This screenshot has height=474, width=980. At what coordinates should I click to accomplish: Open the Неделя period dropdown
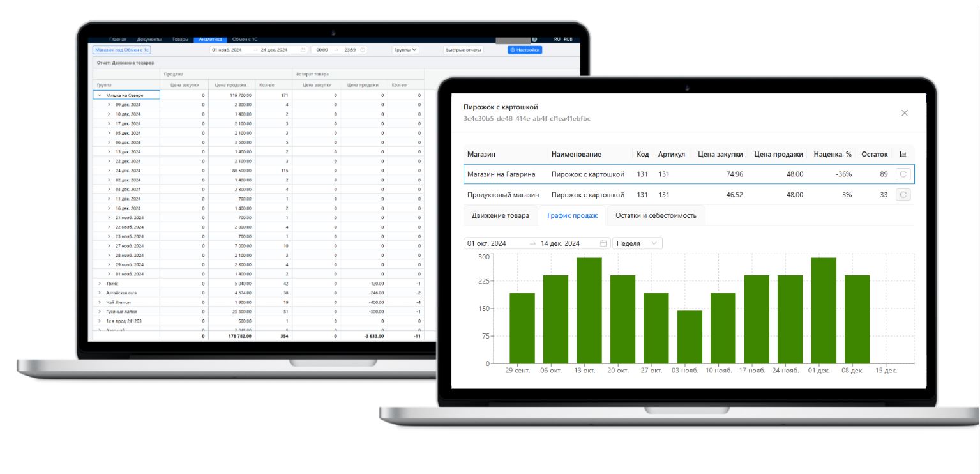tap(637, 243)
